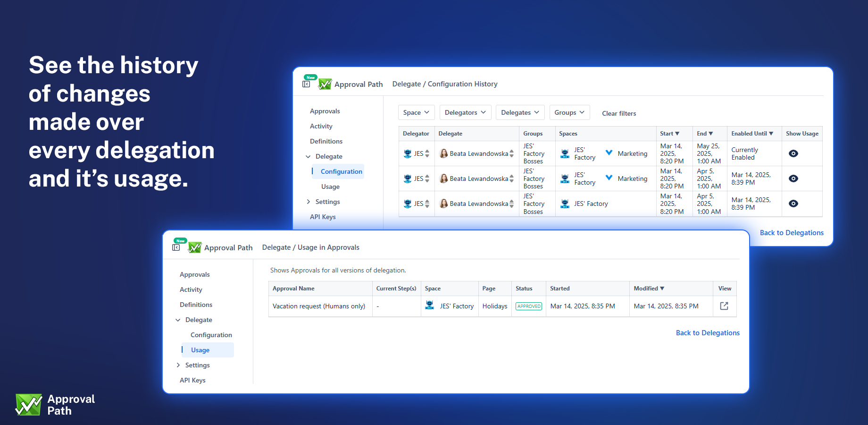The image size is (868, 425).
Task: Sort by End column
Action: coord(705,134)
